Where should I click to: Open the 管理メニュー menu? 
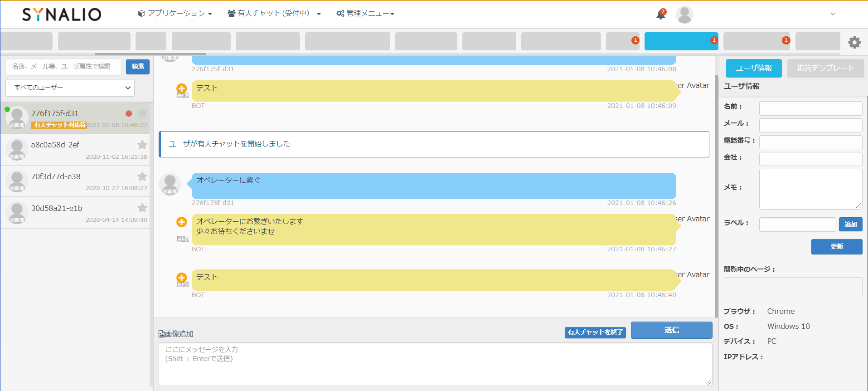tap(365, 14)
